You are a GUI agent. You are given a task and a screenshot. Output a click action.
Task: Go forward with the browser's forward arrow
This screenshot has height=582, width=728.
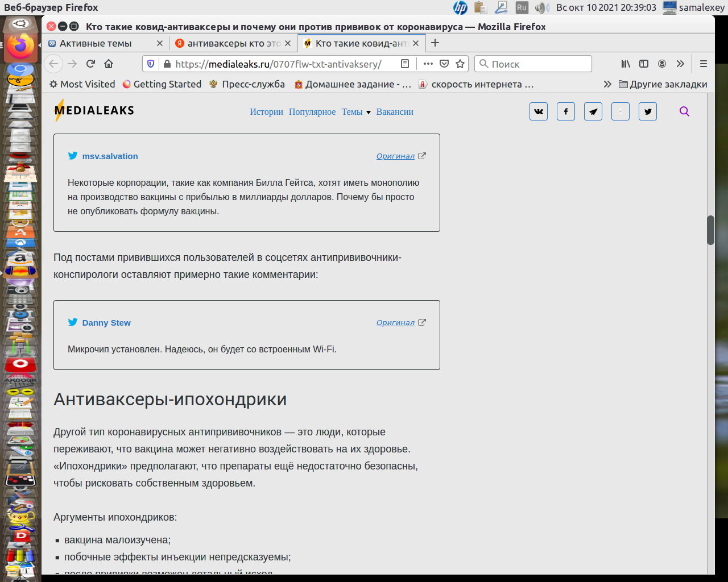72,64
